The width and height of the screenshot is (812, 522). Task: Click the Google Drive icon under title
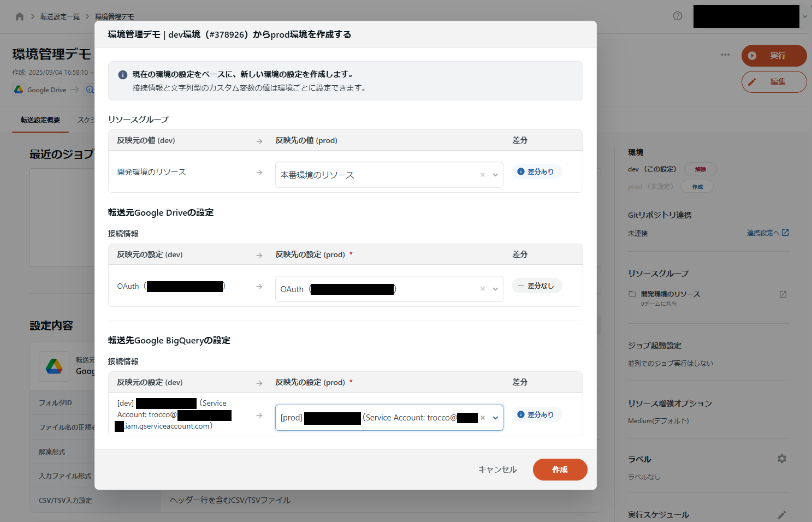[x=19, y=90]
